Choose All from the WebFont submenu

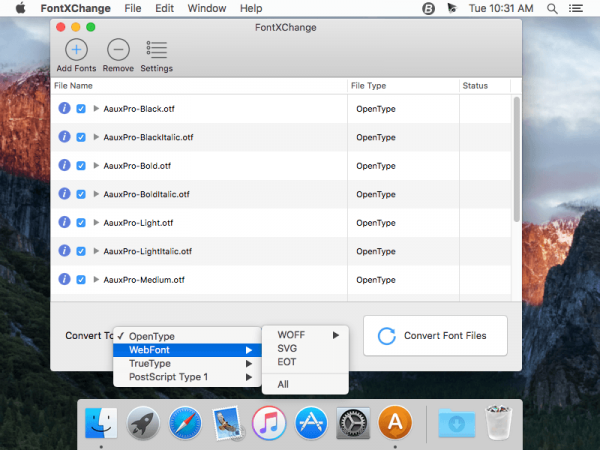305,384
